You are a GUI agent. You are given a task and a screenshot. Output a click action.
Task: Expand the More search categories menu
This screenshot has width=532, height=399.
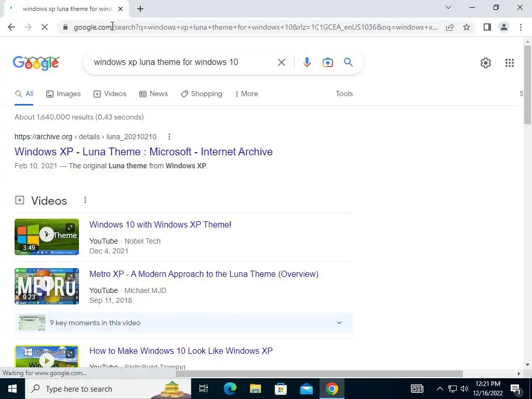click(x=246, y=94)
